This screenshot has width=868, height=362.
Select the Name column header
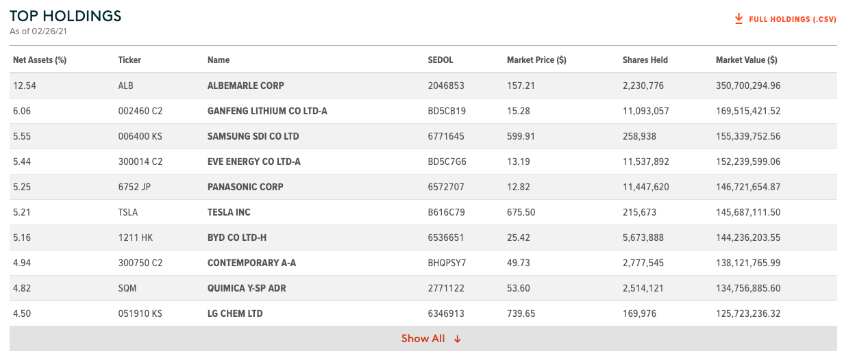(x=219, y=60)
